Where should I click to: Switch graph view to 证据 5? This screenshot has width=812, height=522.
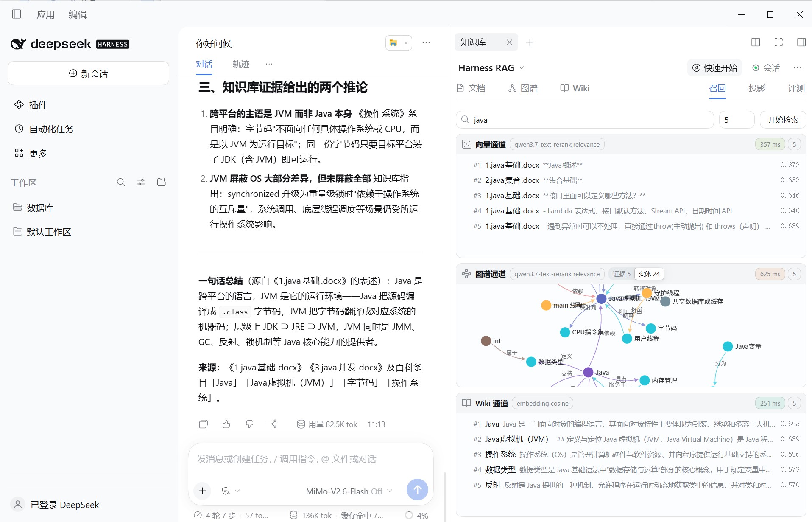pyautogui.click(x=622, y=274)
